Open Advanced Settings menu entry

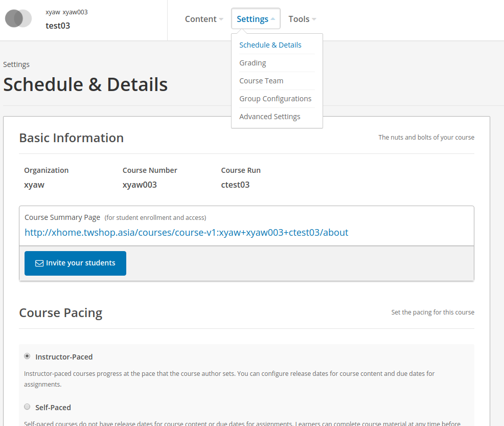(270, 117)
